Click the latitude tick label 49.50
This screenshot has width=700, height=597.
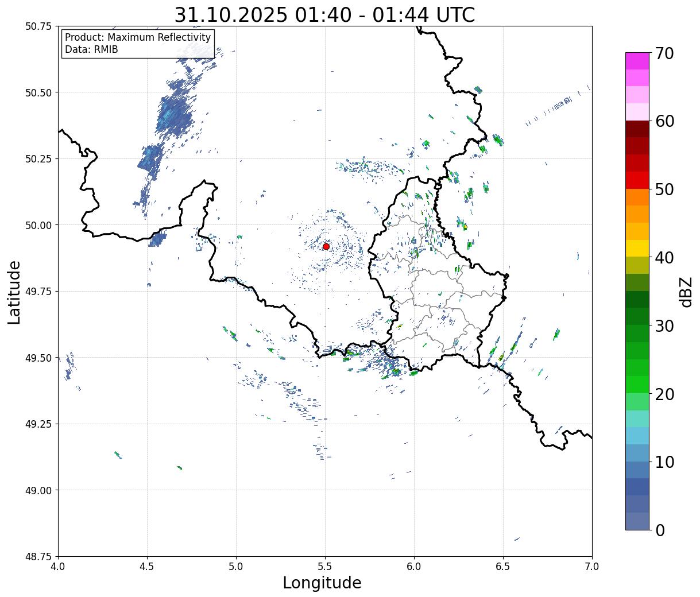coord(38,358)
